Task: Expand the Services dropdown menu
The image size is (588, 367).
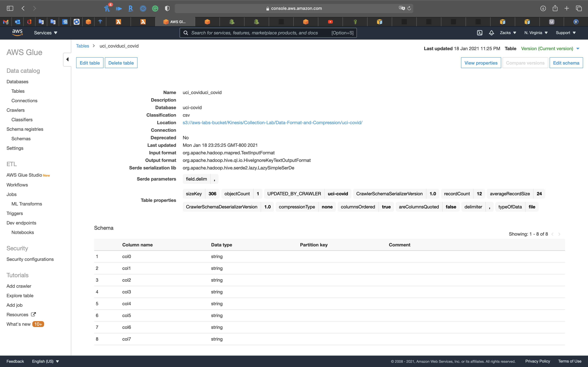Action: click(x=45, y=33)
